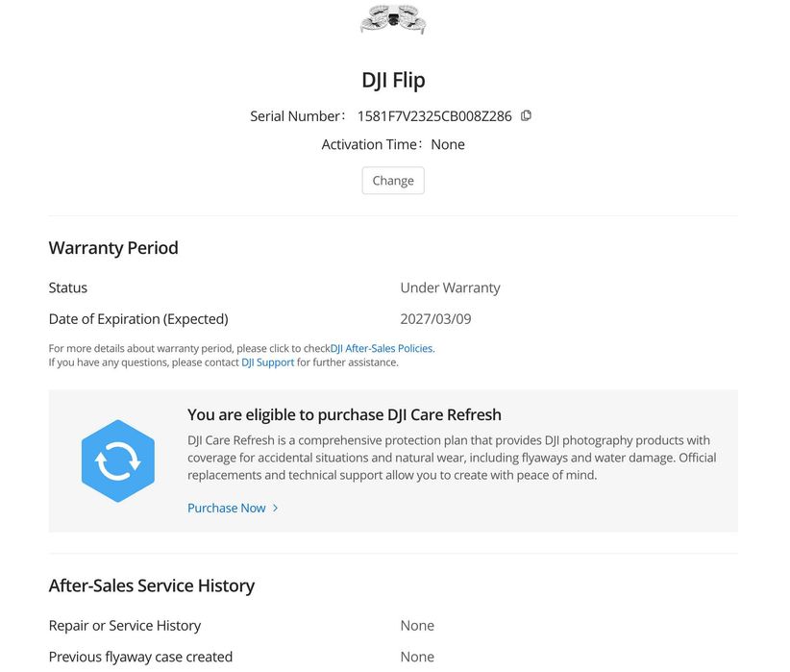Image resolution: width=790 pixels, height=672 pixels.
Task: Click the Warranty Period heading
Action: (113, 248)
